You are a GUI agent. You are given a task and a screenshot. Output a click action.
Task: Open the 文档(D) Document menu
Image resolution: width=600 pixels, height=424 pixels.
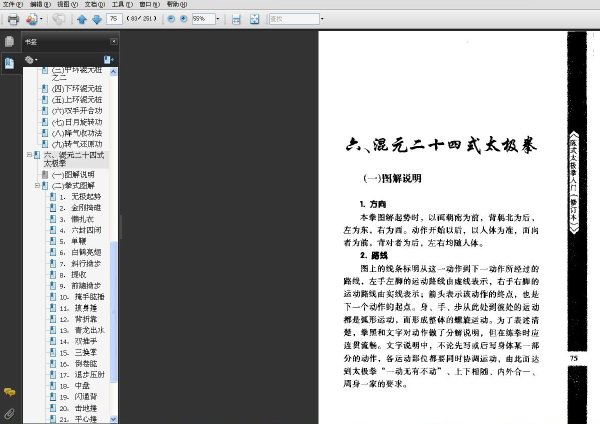point(95,4)
